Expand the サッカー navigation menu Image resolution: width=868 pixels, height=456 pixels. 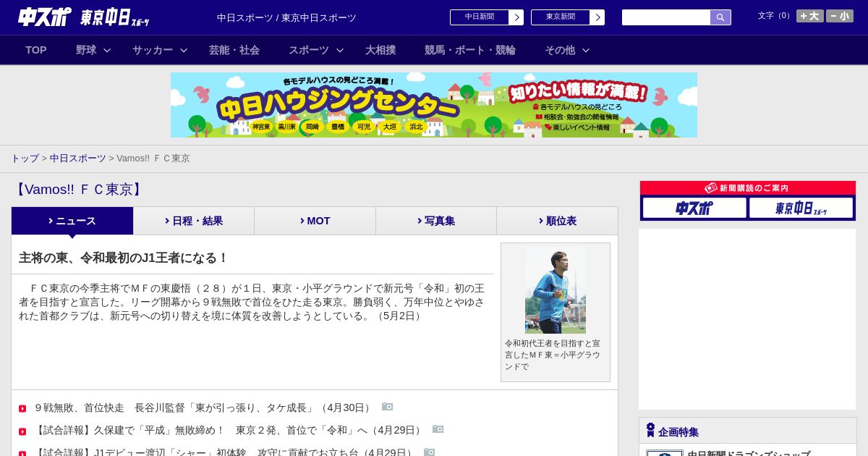click(x=160, y=50)
